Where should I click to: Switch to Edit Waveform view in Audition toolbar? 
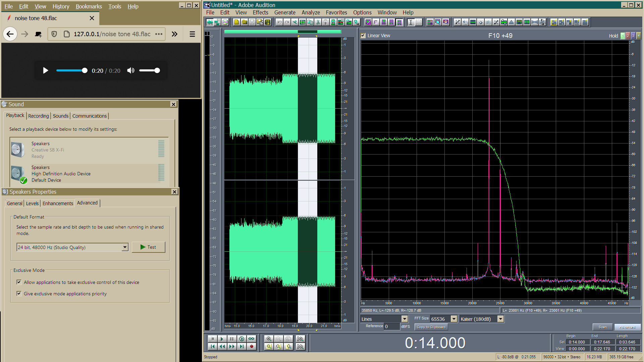tap(210, 22)
